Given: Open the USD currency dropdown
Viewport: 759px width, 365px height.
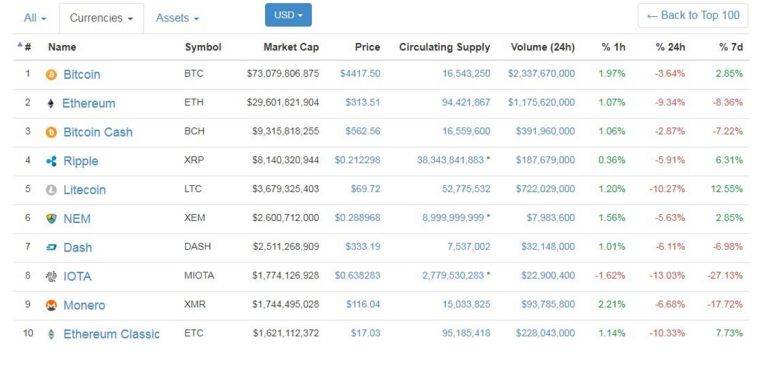Looking at the screenshot, I should [x=288, y=15].
